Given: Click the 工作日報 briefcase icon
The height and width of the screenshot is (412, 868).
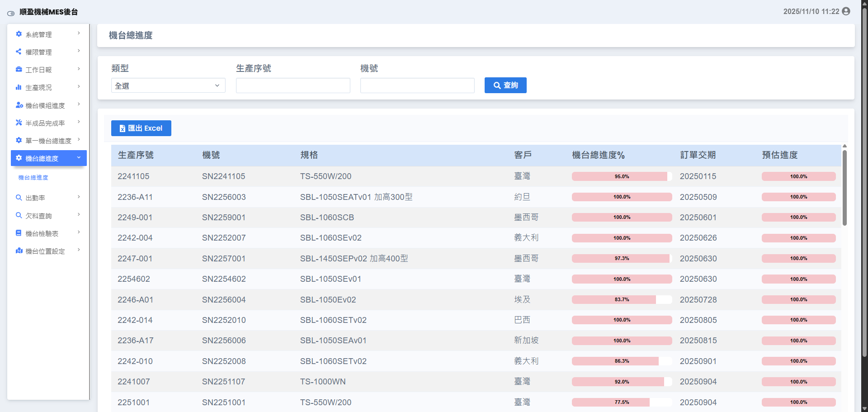Looking at the screenshot, I should tap(19, 69).
